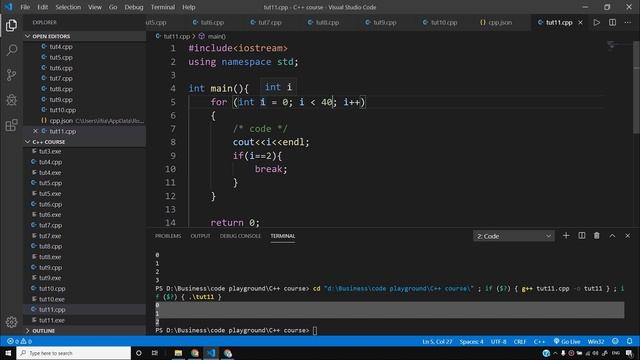Image resolution: width=640 pixels, height=360 pixels.
Task: Change line ending via CRLF
Action: click(x=520, y=341)
